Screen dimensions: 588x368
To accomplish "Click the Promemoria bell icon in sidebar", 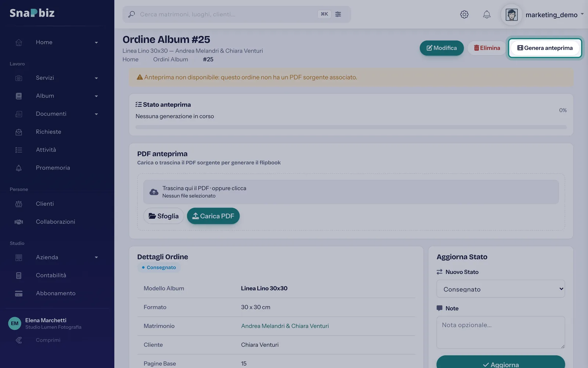I will click(19, 168).
